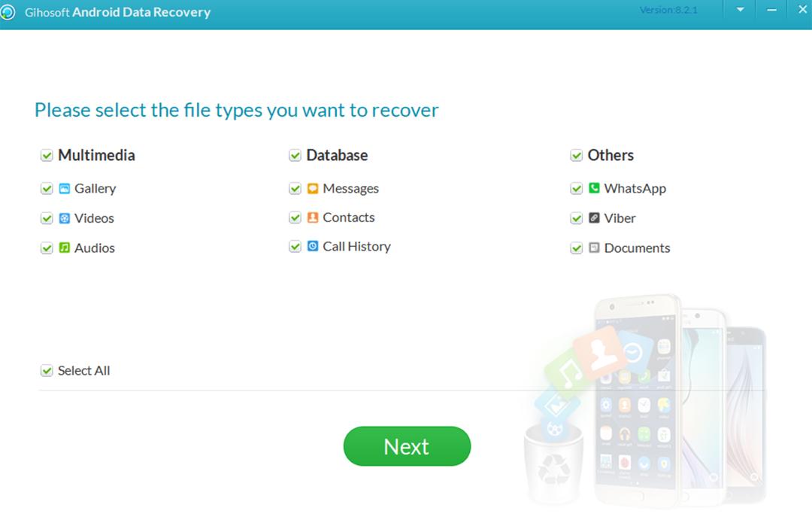Minimize the Android Data Recovery window
Image resolution: width=812 pixels, height=529 pixels.
point(771,10)
